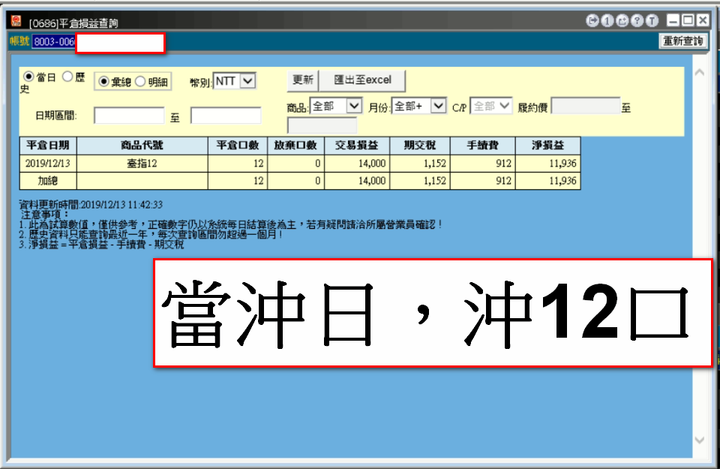Click the 重新查詢 button
This screenshot has width=720, height=469.
(683, 41)
